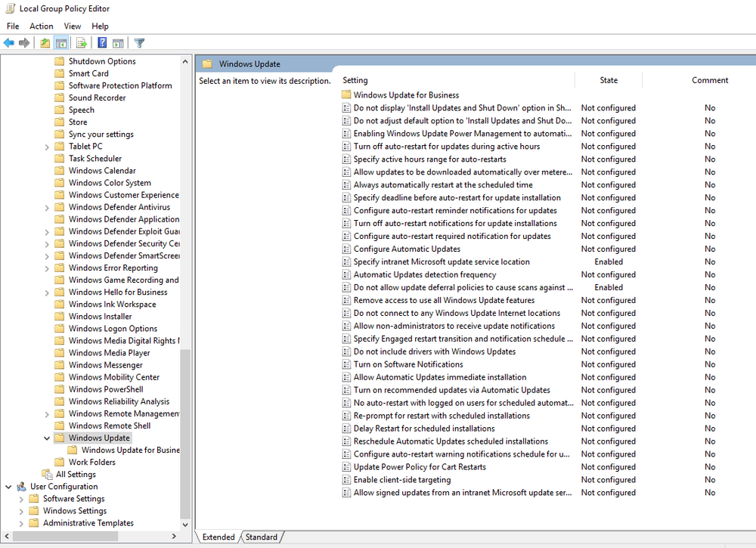Click the folder icon beside Windows Installer
756x548 pixels.
(x=59, y=316)
